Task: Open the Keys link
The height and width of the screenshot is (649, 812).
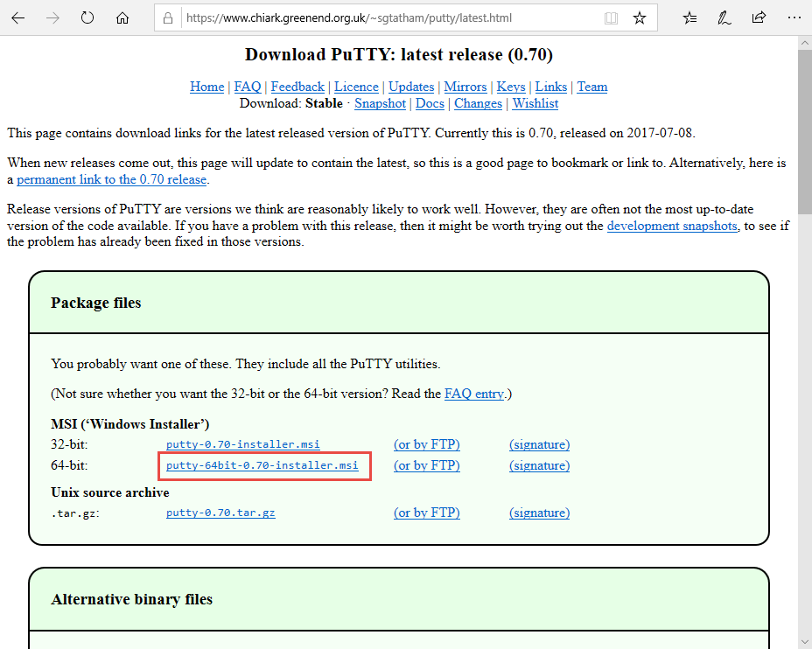Action: click(511, 87)
